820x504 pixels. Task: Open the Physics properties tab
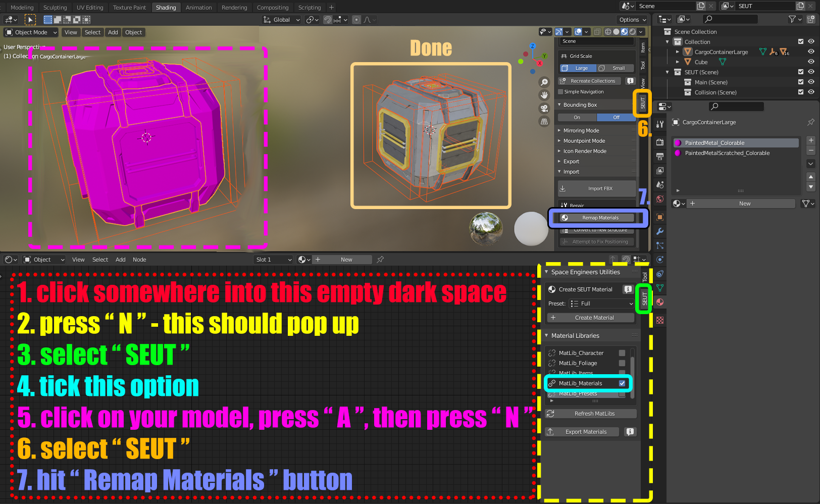pyautogui.click(x=660, y=260)
